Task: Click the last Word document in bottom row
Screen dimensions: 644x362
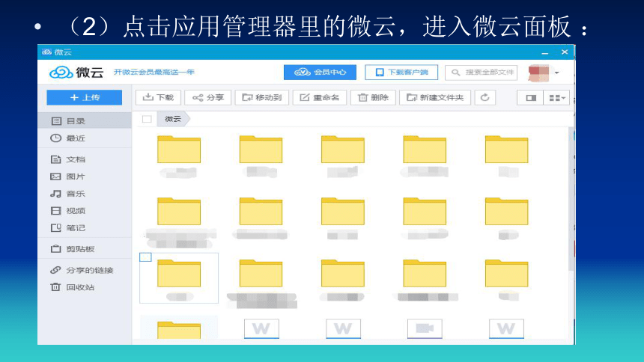Action: click(x=506, y=329)
